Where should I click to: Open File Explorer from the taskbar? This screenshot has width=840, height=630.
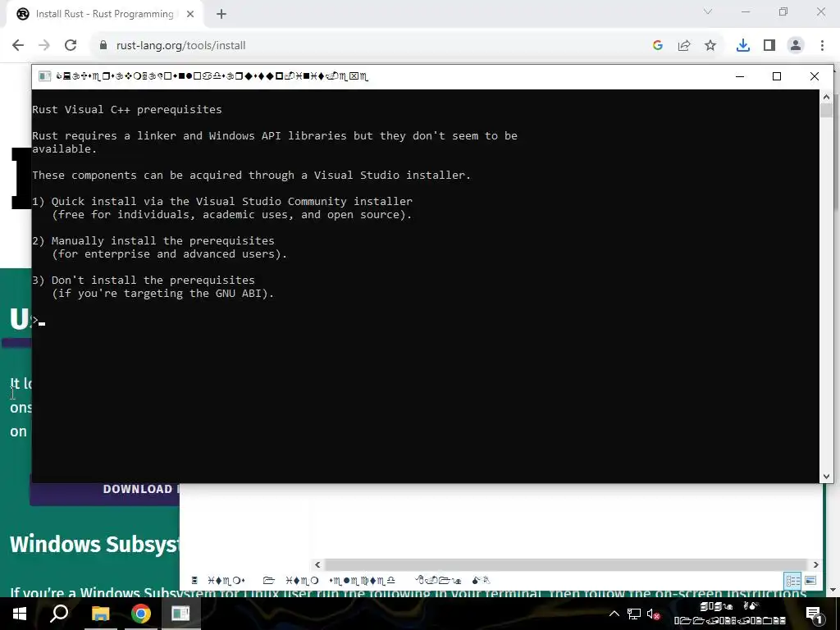coord(100,614)
